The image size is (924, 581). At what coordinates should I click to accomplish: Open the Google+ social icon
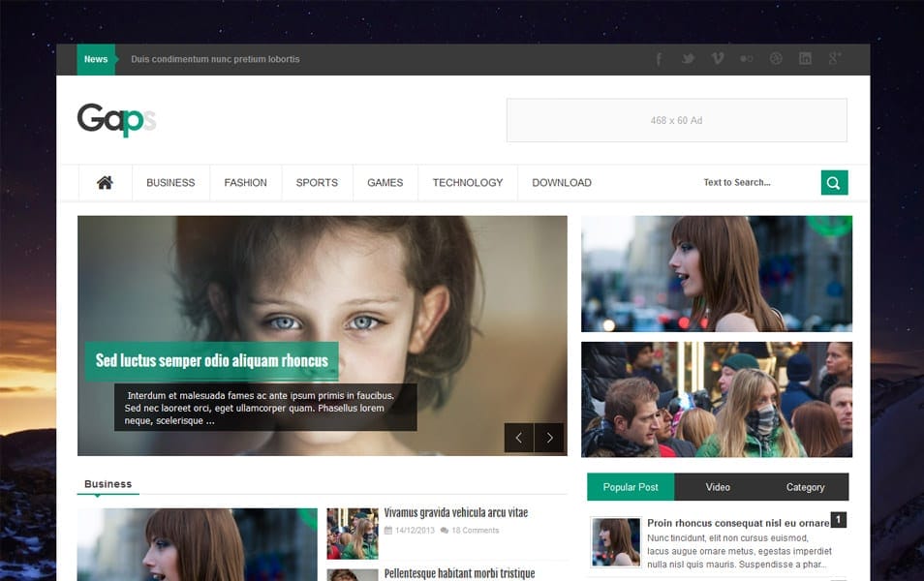[834, 58]
